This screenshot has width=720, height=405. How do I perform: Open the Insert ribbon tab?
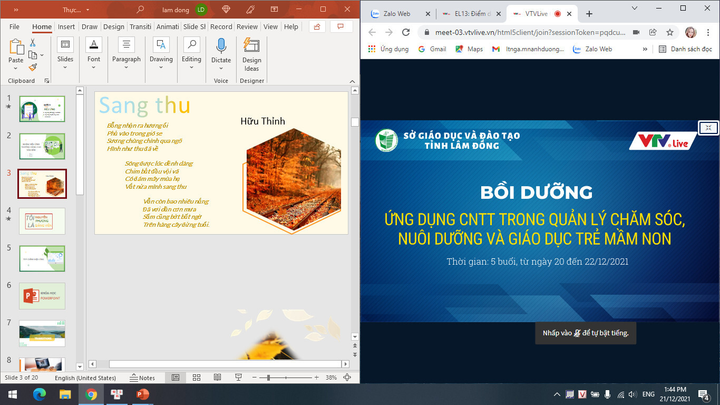[66, 27]
